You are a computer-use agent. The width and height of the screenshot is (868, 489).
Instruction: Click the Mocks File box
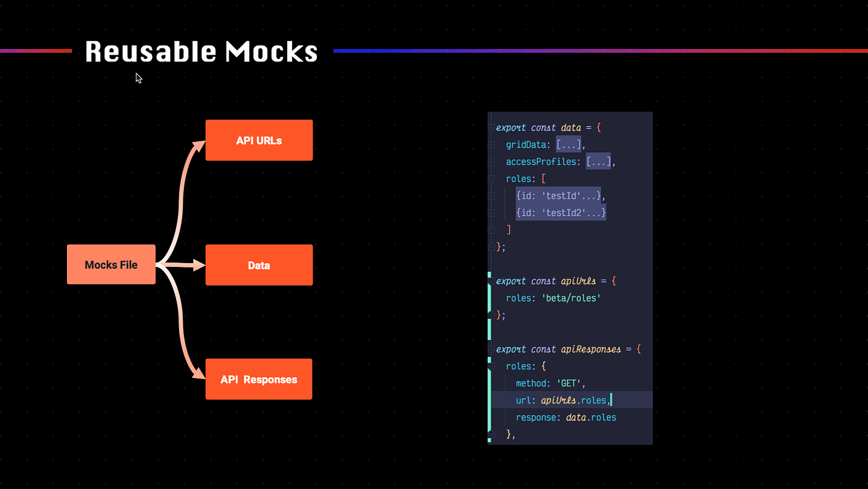111,265
